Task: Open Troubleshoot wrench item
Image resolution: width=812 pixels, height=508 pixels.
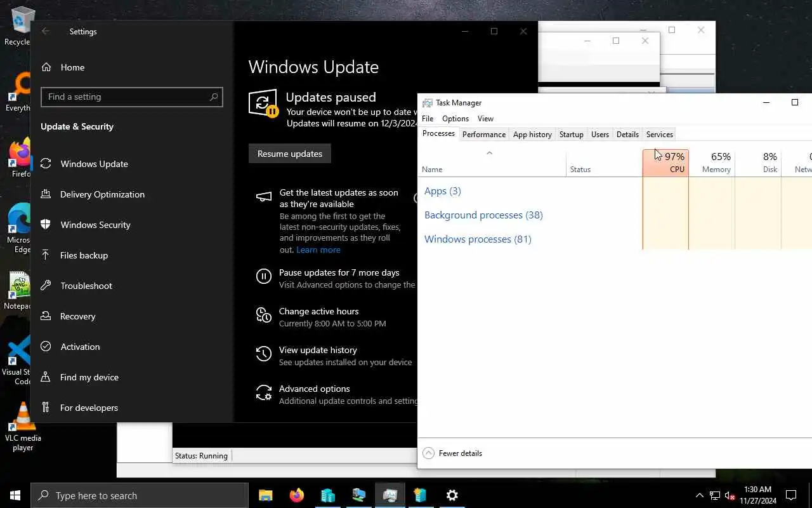Action: 86,286
